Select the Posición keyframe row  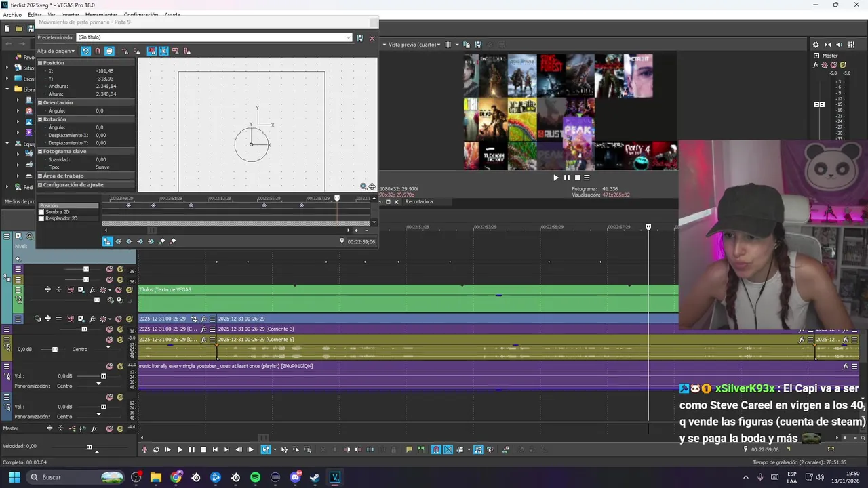[68, 205]
